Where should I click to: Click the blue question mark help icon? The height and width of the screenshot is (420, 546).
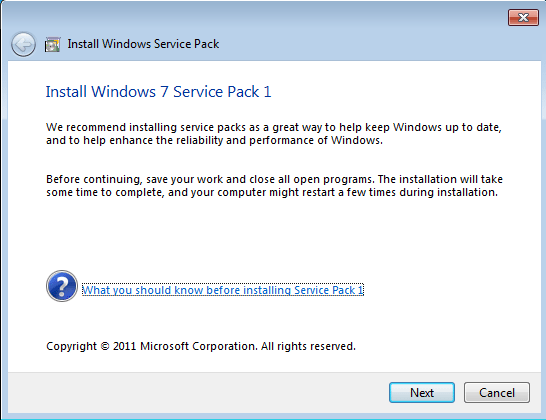click(x=62, y=286)
